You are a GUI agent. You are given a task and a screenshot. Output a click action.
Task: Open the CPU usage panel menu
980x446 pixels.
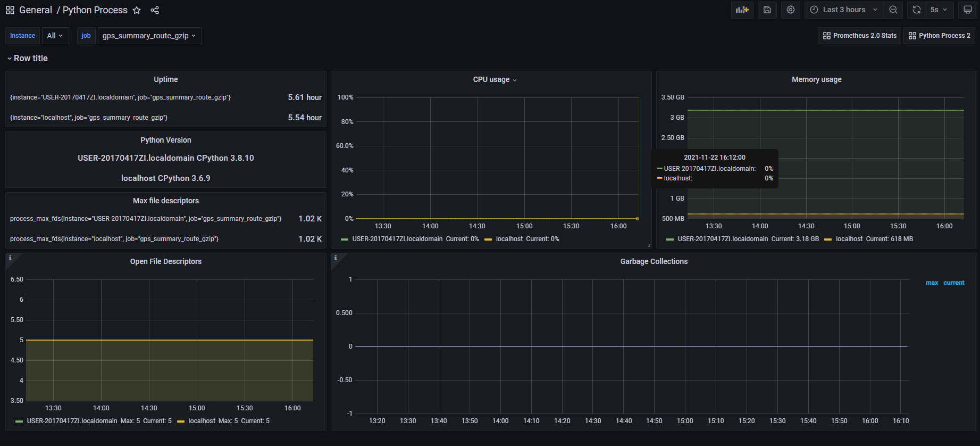point(495,79)
